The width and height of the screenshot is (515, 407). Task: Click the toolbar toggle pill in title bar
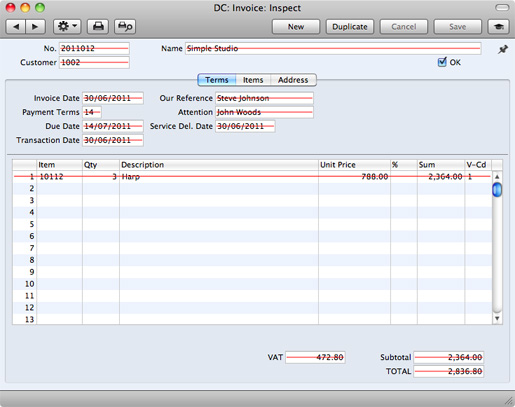click(x=502, y=7)
